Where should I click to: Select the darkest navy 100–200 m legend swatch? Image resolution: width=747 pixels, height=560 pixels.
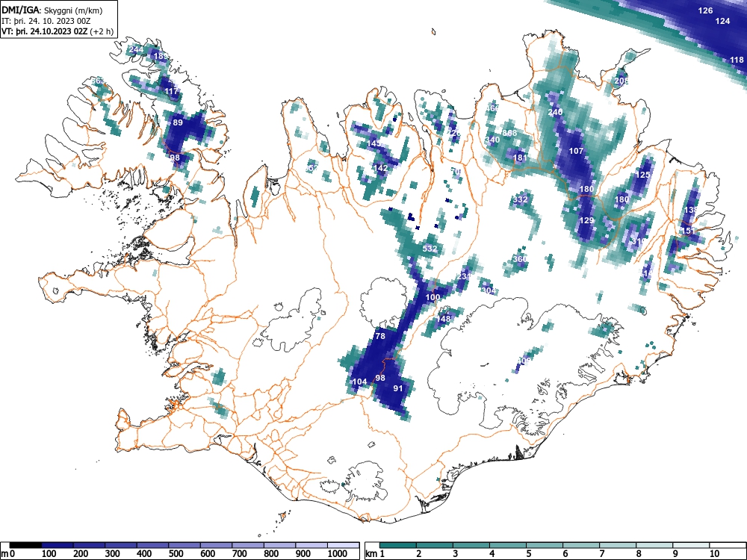pyautogui.click(x=58, y=545)
